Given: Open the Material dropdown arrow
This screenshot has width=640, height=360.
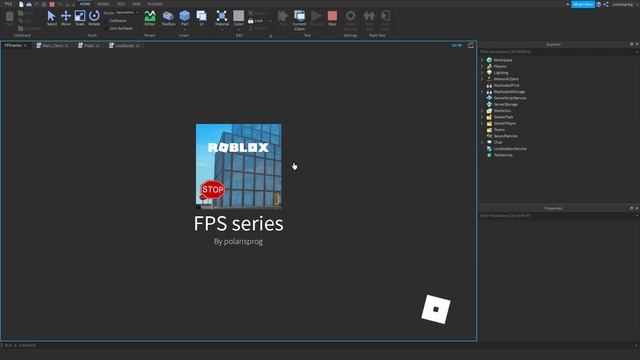Looking at the screenshot, I should [222, 29].
